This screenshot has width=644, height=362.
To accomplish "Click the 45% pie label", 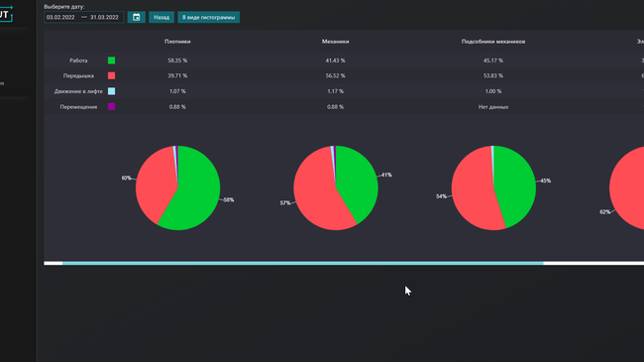I will (546, 181).
